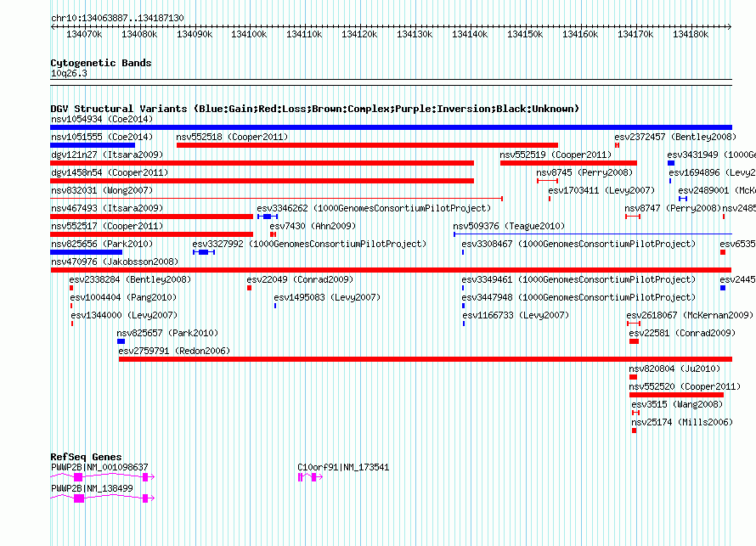Select the nsv552519 (Cooper2011) red bar
Image resolution: width=756 pixels, height=546 pixels.
[568, 163]
